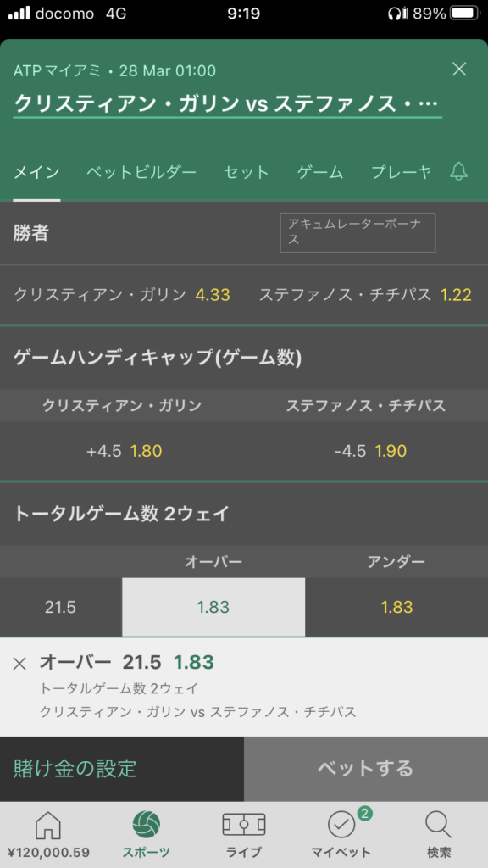Open the 検索 magnifier icon
This screenshot has height=868, width=488.
(440, 826)
